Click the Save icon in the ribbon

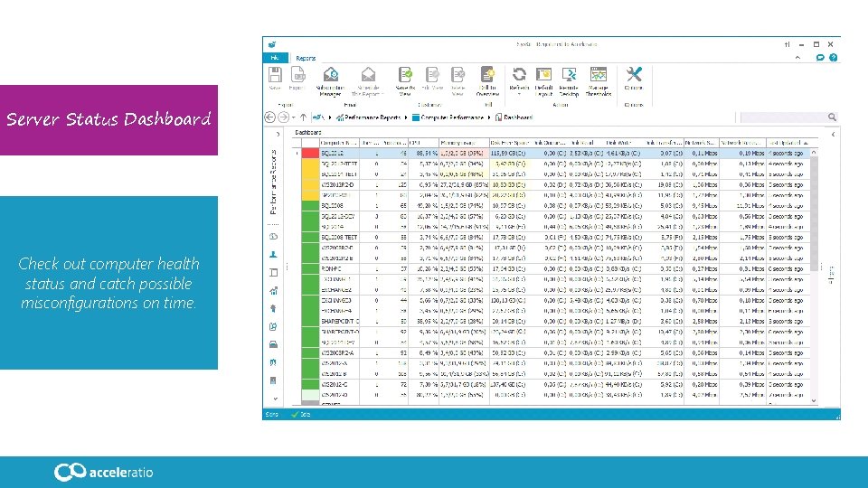(x=275, y=75)
